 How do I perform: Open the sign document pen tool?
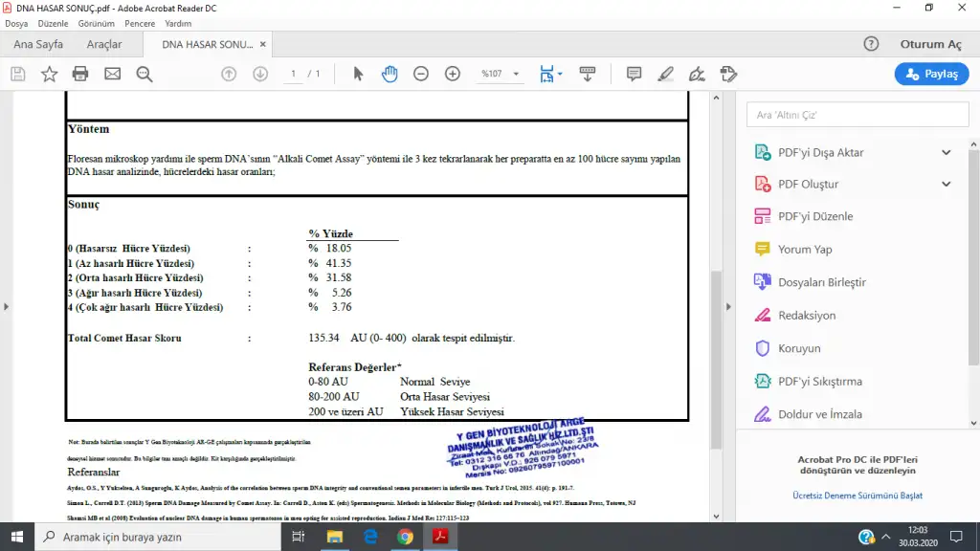pyautogui.click(x=697, y=74)
